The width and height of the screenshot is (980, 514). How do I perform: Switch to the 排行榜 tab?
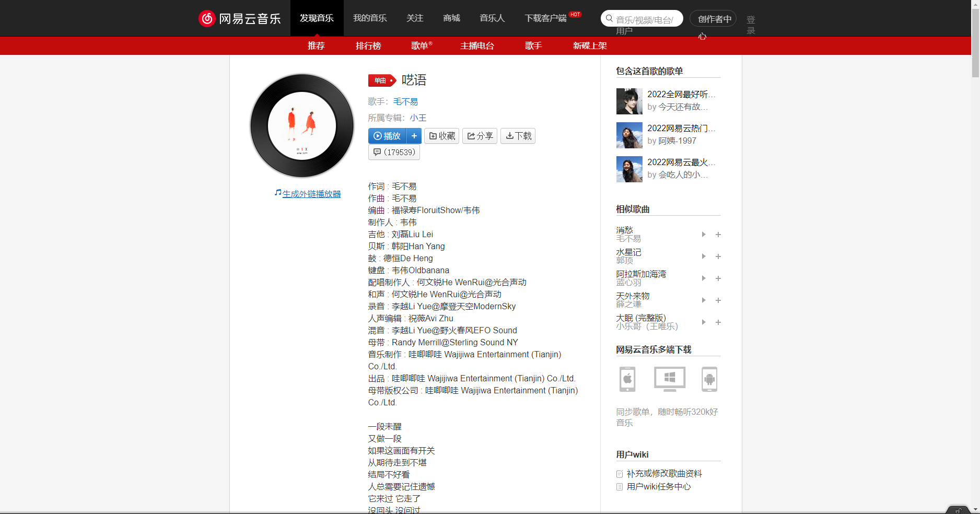point(368,45)
